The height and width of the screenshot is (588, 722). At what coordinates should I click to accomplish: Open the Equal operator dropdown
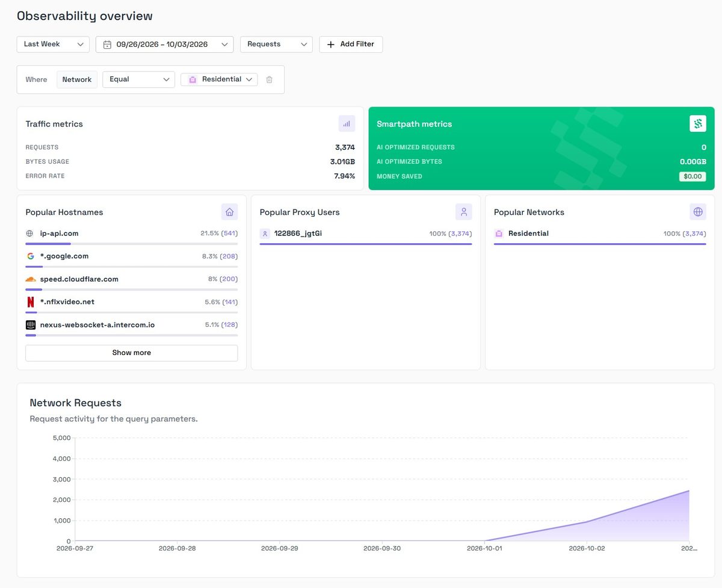click(x=138, y=79)
